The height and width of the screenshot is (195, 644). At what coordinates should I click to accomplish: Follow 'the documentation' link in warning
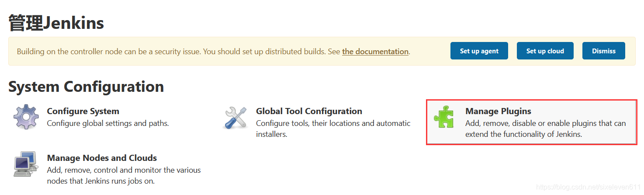[x=375, y=52]
